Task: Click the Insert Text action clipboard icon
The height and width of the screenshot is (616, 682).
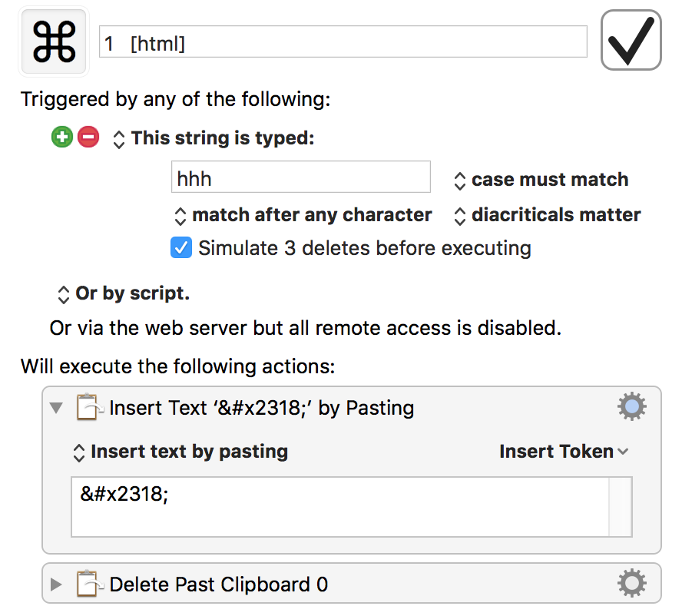Action: click(x=90, y=407)
